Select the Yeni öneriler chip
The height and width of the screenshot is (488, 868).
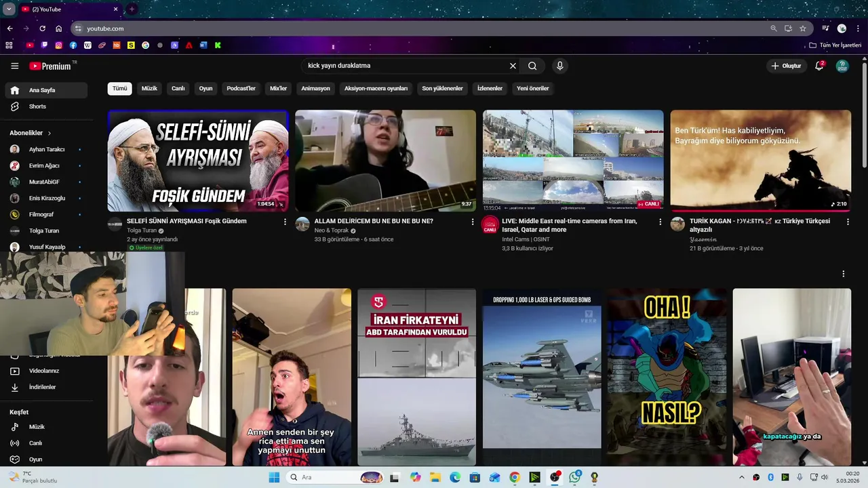pyautogui.click(x=533, y=89)
